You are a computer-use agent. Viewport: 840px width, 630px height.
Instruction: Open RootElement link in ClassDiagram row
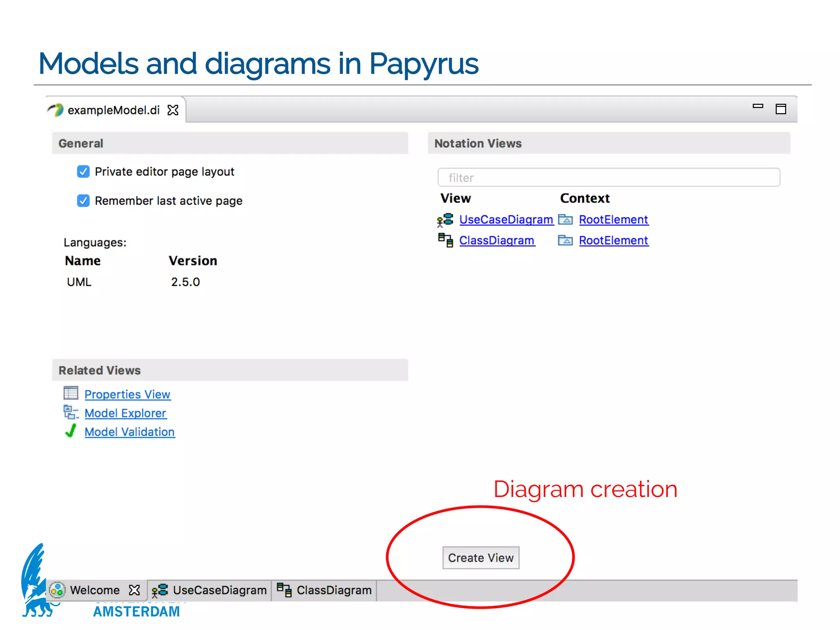pyautogui.click(x=614, y=240)
